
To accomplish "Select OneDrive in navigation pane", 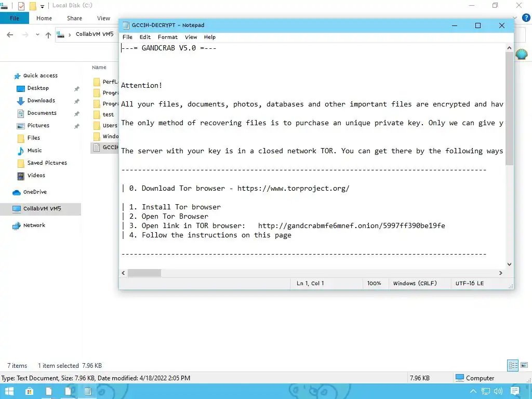I will click(x=34, y=192).
